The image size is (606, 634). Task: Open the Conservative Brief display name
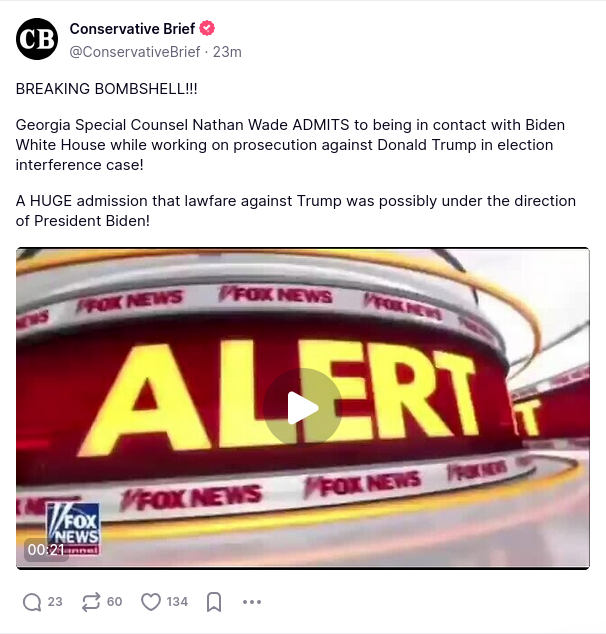132,29
